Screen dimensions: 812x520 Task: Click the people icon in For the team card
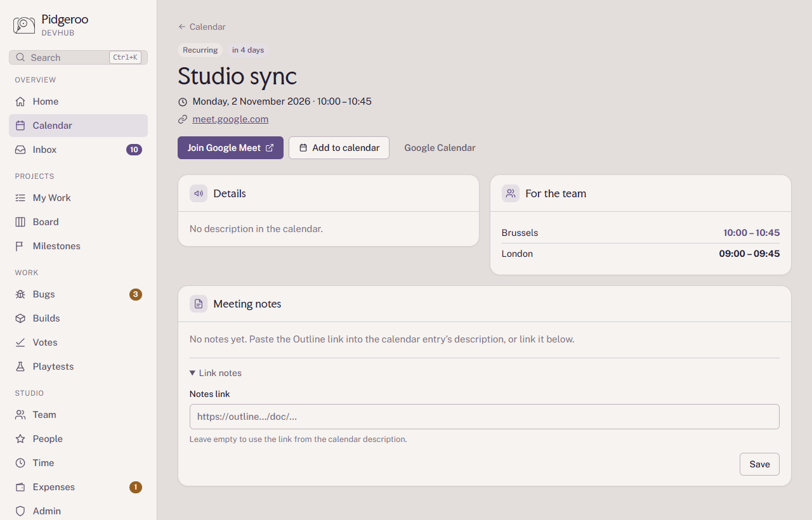[511, 193]
